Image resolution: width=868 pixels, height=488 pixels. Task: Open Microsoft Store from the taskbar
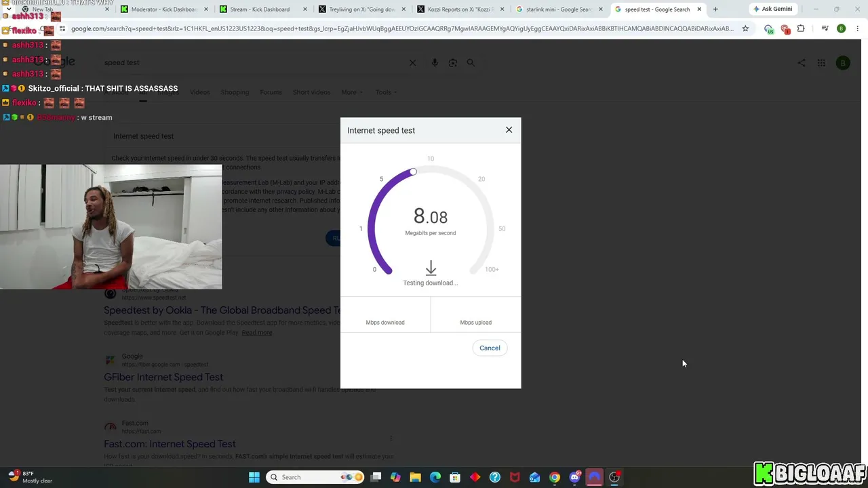tap(455, 477)
